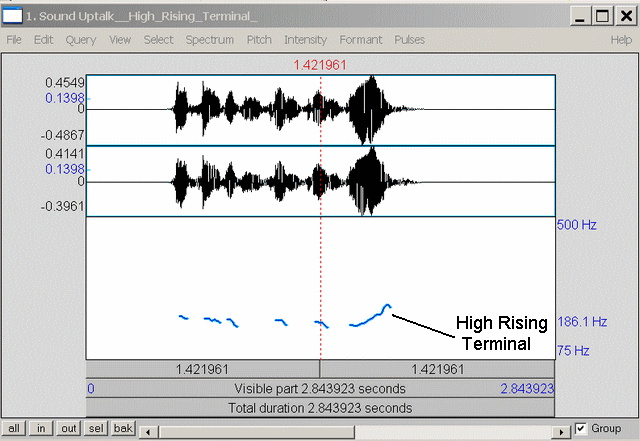This screenshot has height=441, width=640.
Task: Click the window icon in the title bar
Action: click(x=13, y=16)
